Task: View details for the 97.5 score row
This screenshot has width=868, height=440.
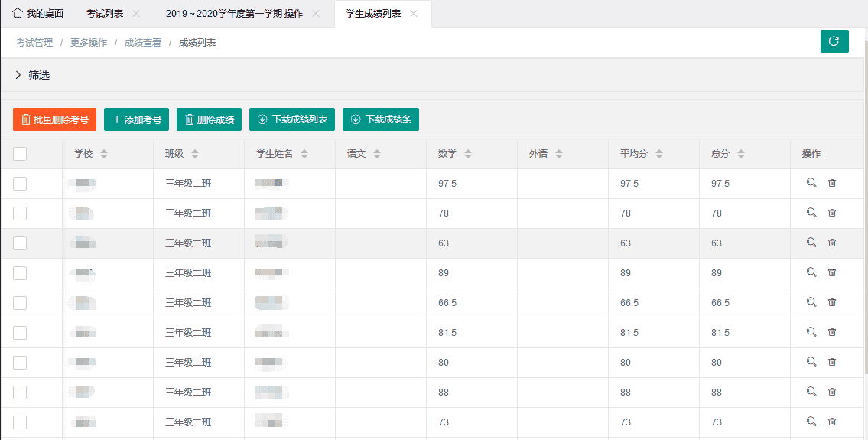Action: 811,183
